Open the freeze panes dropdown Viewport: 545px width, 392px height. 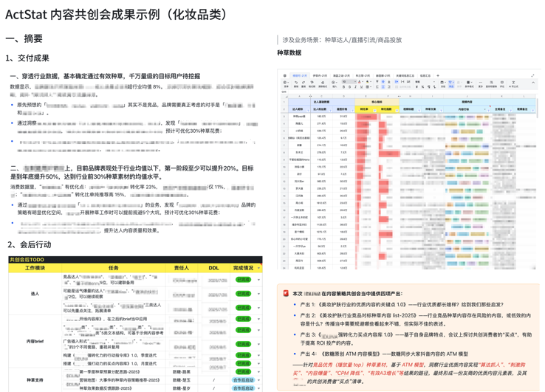pos(442,83)
